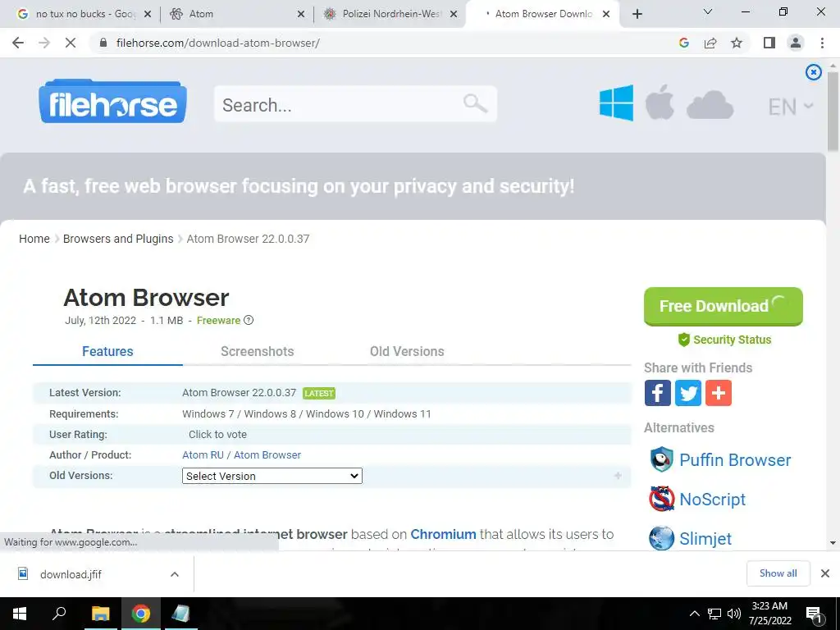Viewport: 840px width, 630px height.
Task: Open Slimjet alternative link
Action: coord(705,539)
